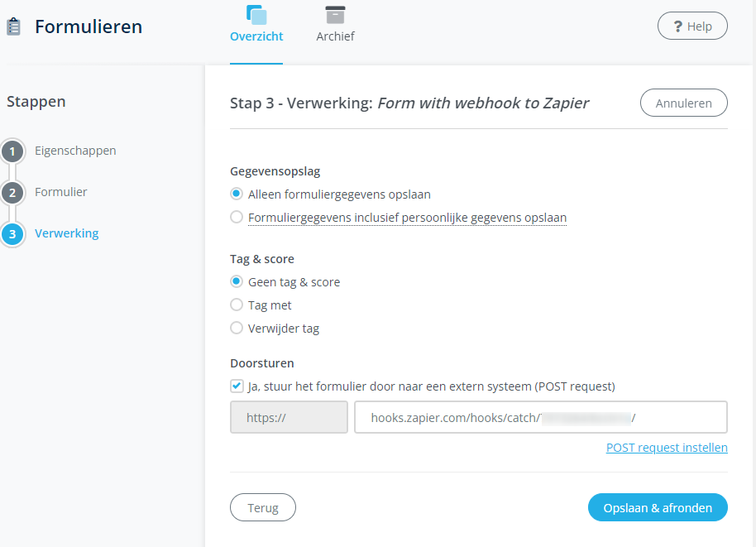Click the Formulieren clipboard icon

click(x=13, y=27)
